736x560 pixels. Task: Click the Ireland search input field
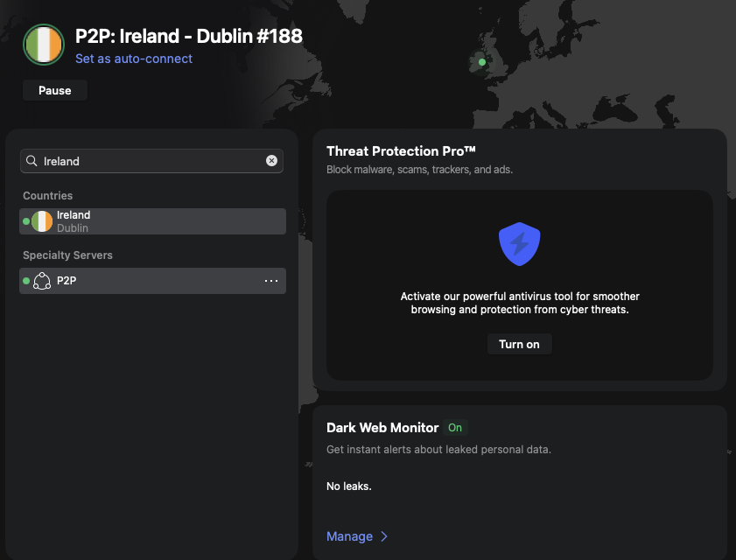point(151,161)
